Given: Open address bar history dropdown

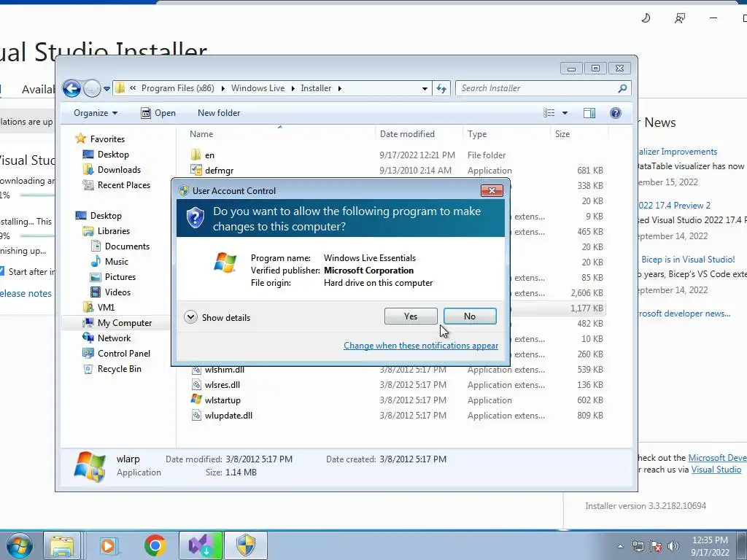Looking at the screenshot, I should [425, 88].
